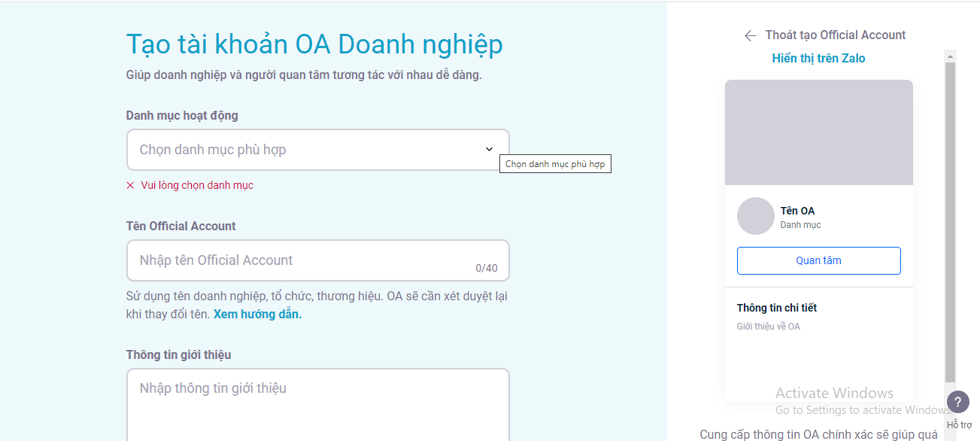
Task: Open the Xem hướng dẫn link
Action: 257,315
